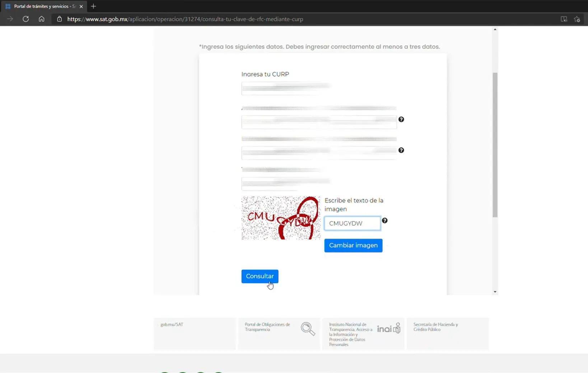This screenshot has height=373, width=588.
Task: Add page to favorites star icon
Action: coord(577,19)
